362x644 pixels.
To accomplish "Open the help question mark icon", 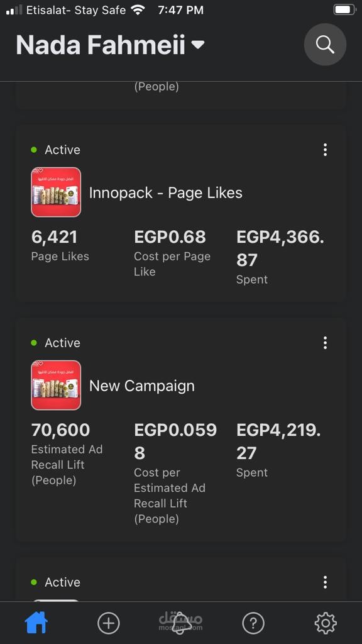I will coord(253,623).
